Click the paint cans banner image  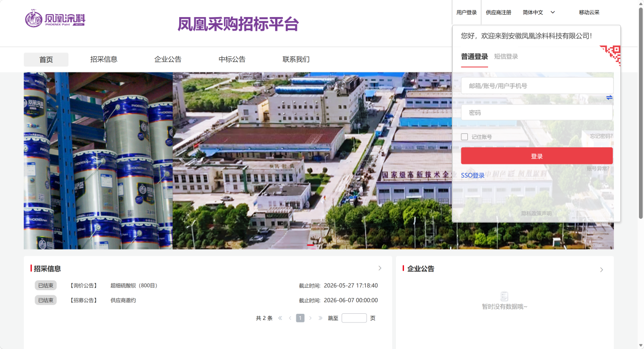click(x=98, y=160)
